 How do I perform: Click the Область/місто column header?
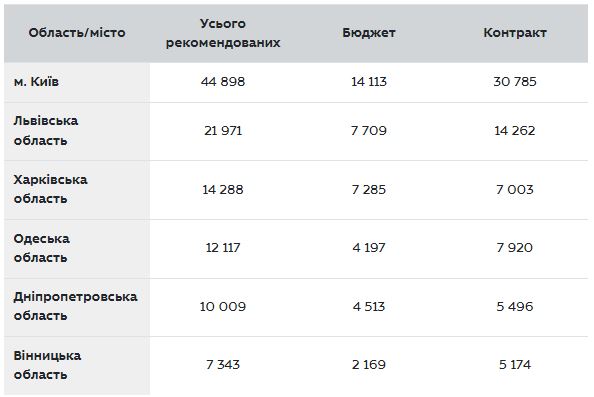(x=77, y=33)
